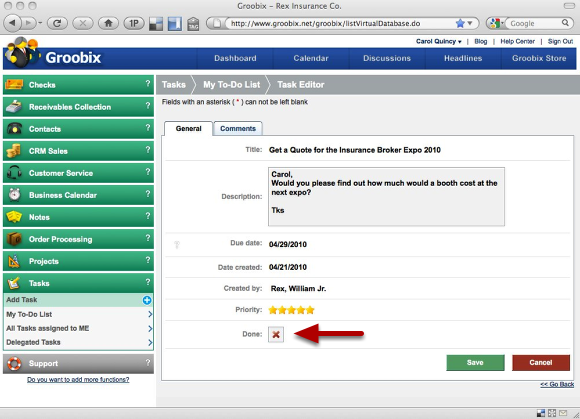Open the bookmark star dropdown arrow
This screenshot has height=419, width=580.
click(x=470, y=23)
